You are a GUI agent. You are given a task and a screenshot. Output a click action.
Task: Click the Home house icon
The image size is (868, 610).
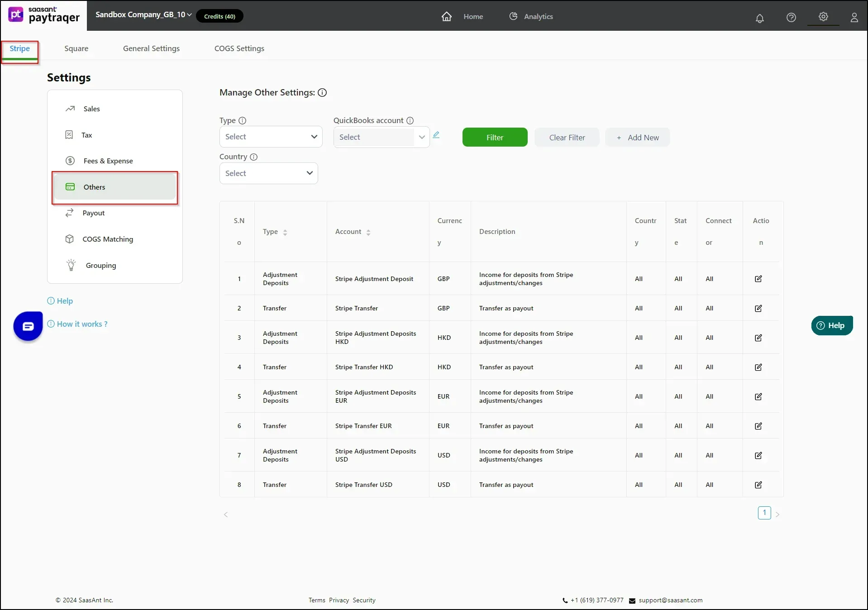[447, 16]
